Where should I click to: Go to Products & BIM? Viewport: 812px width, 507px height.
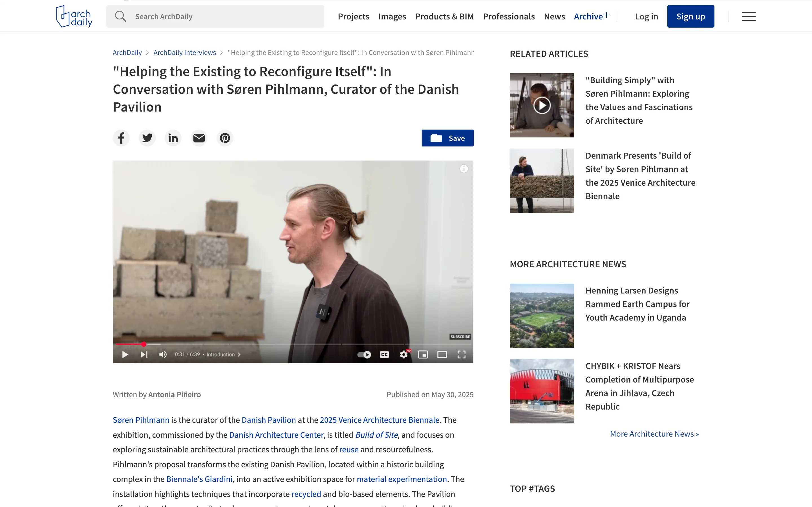[x=444, y=16]
